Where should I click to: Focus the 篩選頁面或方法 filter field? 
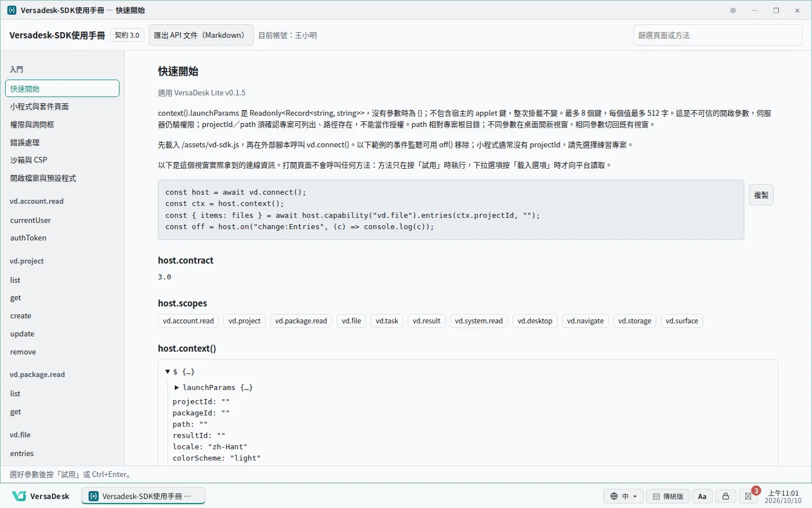pos(717,35)
